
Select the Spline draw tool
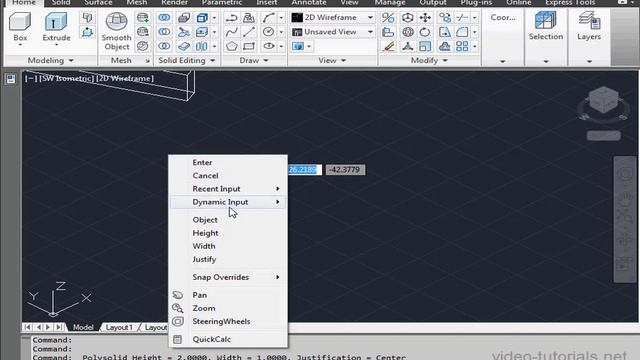pyautogui.click(x=231, y=32)
